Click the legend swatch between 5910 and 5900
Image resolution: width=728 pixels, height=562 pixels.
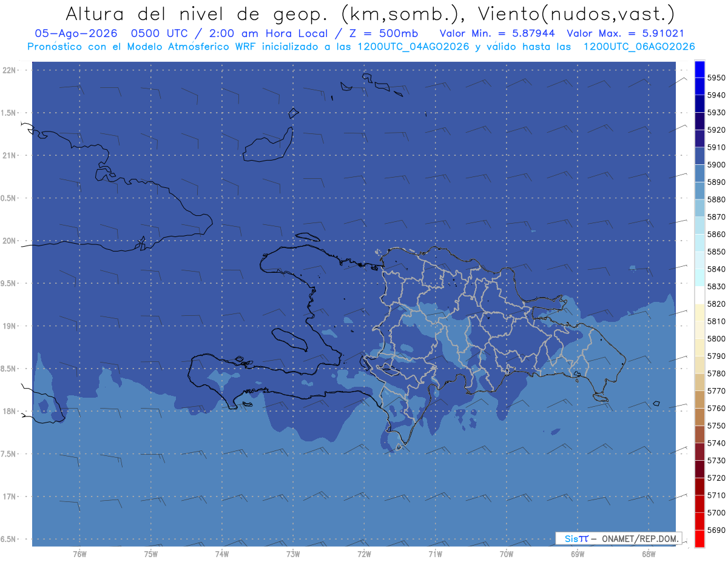[x=699, y=156]
